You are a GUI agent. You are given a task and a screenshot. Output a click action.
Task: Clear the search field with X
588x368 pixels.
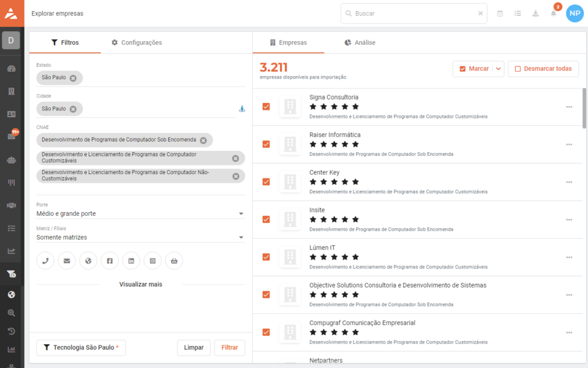(x=480, y=13)
